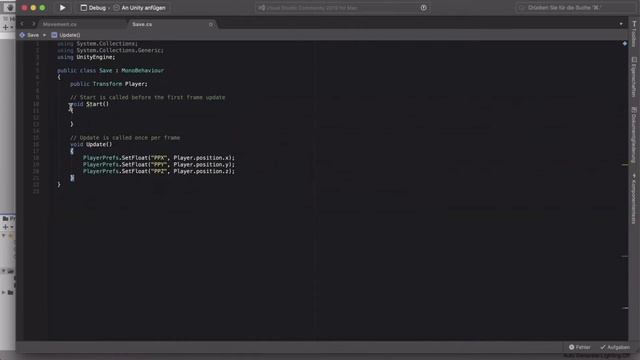Screen dimensions: 640x360
Task: Open the Komponententests side panel
Action: pyautogui.click(x=634, y=199)
